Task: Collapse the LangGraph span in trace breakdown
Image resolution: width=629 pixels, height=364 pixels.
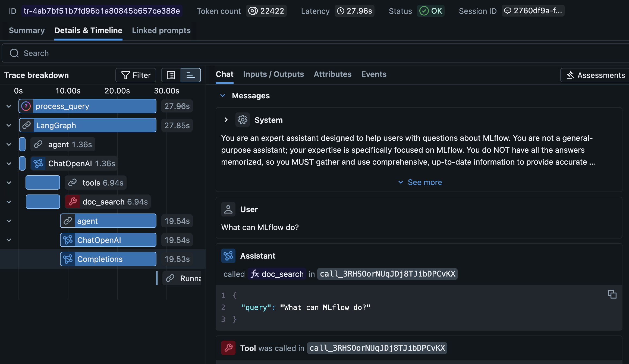Action: pos(9,125)
